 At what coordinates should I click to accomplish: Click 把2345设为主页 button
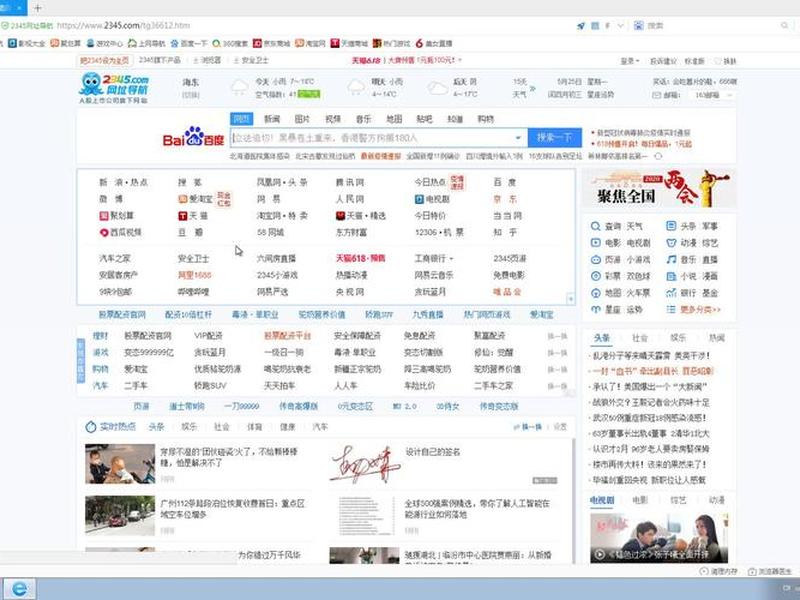[x=105, y=60]
